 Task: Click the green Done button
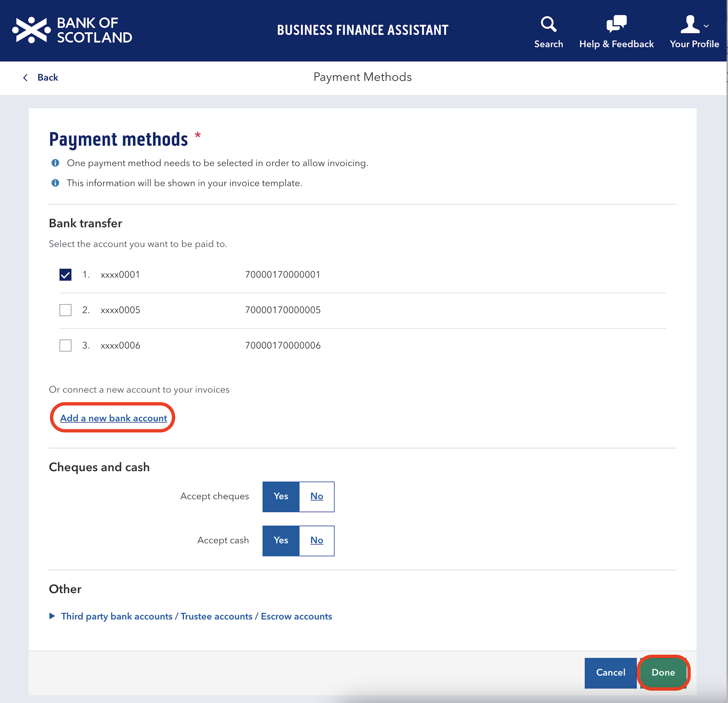[x=663, y=673]
